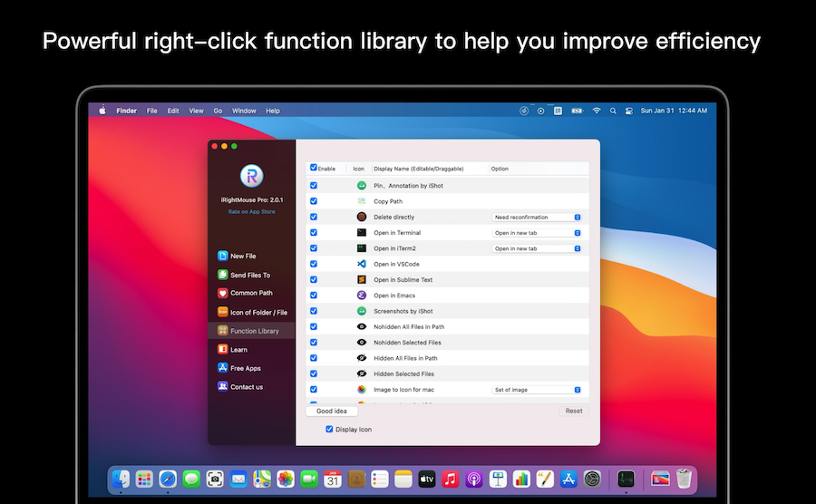Screen dimensions: 816x504
Task: Toggle Hidden All Files in Path checkbox
Action: click(314, 358)
